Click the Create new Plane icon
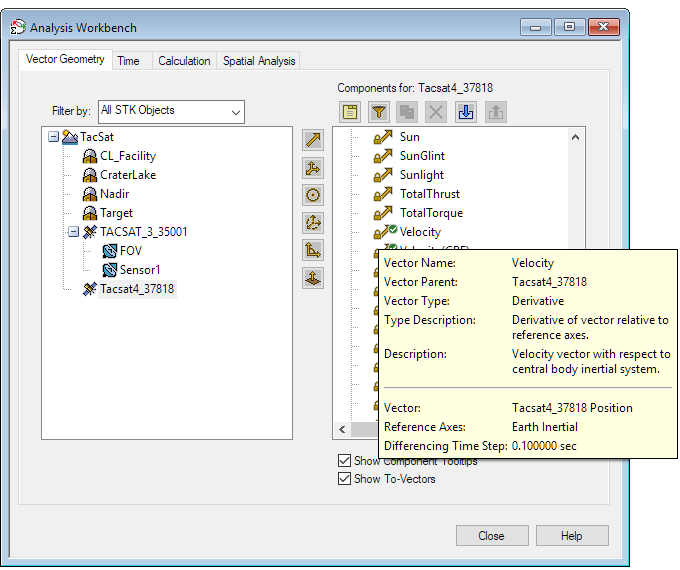 click(x=313, y=278)
